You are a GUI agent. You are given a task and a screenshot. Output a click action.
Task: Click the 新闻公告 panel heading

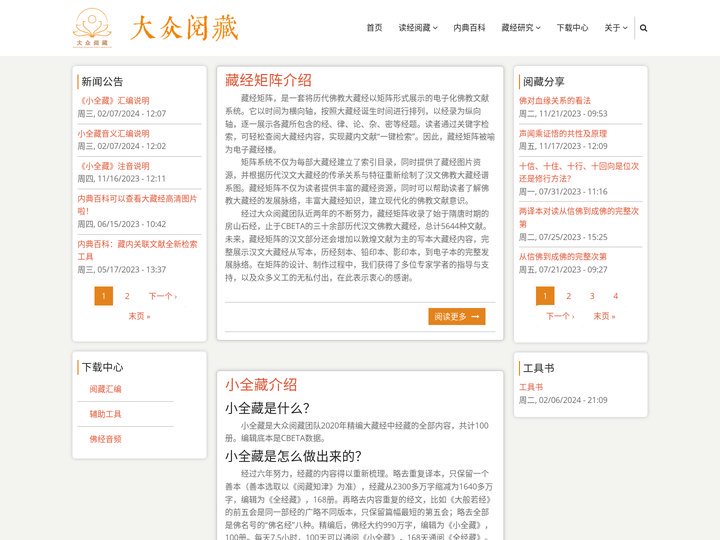[x=102, y=82]
